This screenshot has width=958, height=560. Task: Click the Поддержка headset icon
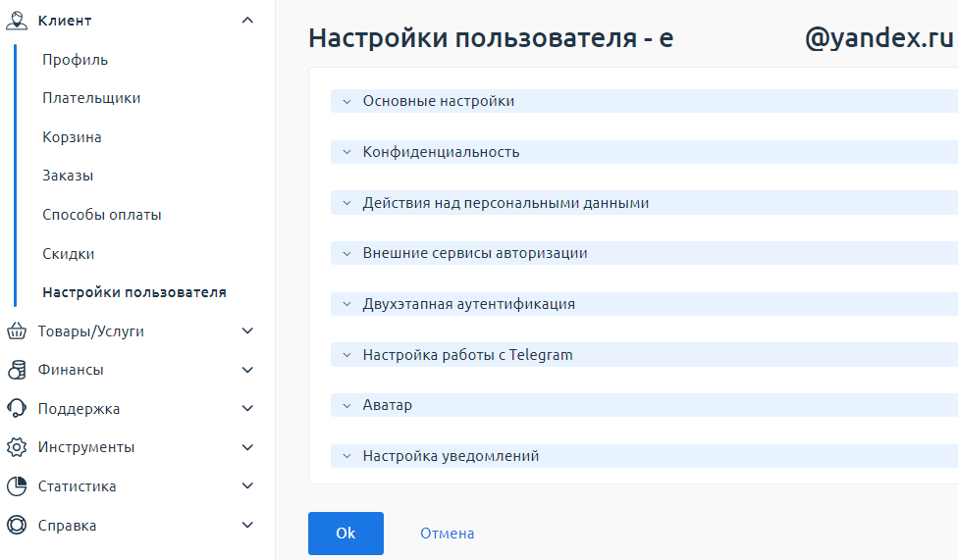click(17, 409)
